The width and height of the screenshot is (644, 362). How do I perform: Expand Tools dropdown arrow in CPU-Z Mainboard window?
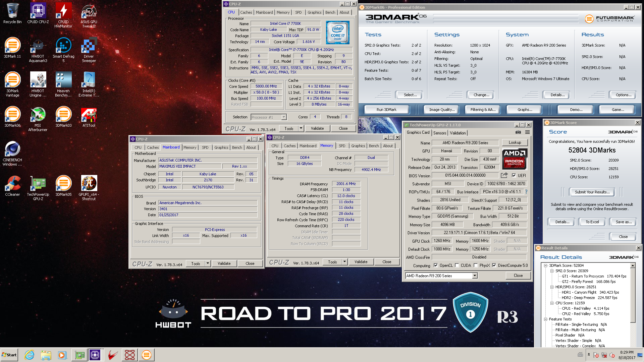(x=208, y=264)
